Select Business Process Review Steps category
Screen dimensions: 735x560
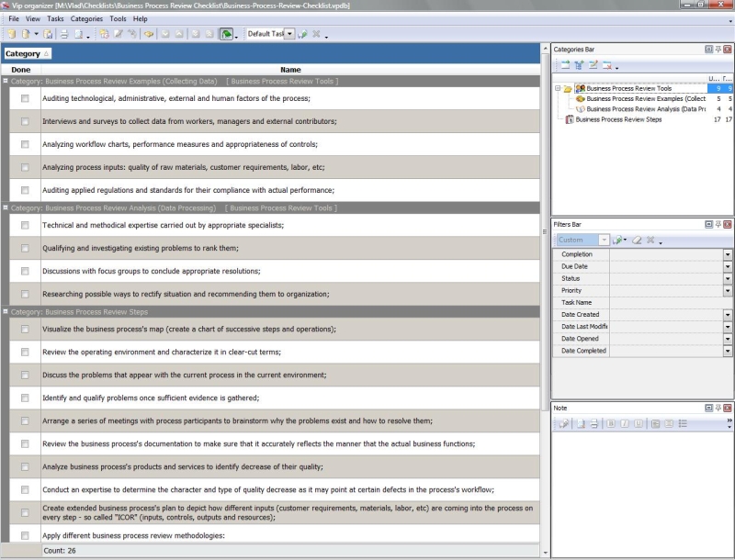[618, 119]
